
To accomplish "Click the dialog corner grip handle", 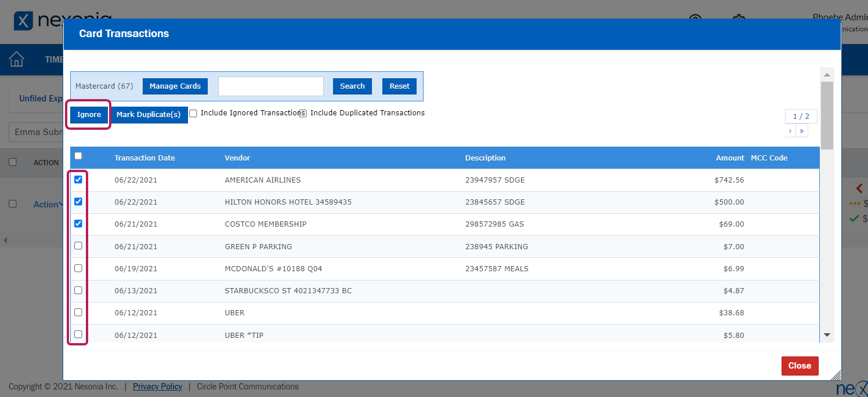I will (835, 374).
